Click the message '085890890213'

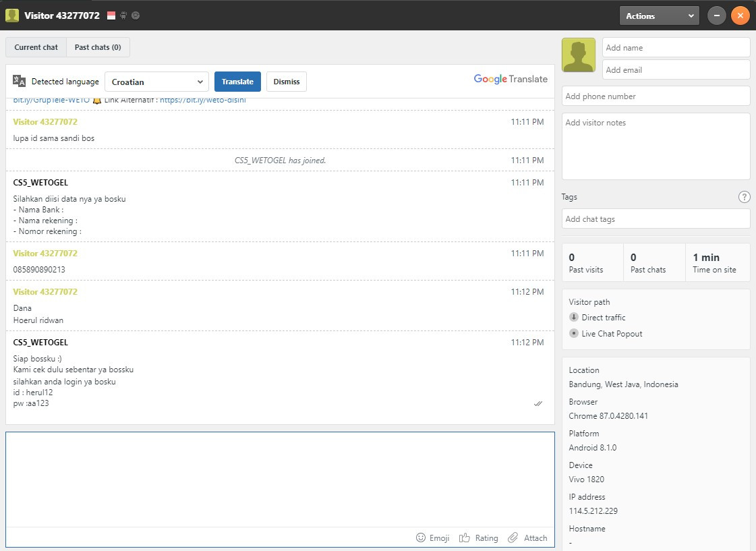[x=39, y=270]
